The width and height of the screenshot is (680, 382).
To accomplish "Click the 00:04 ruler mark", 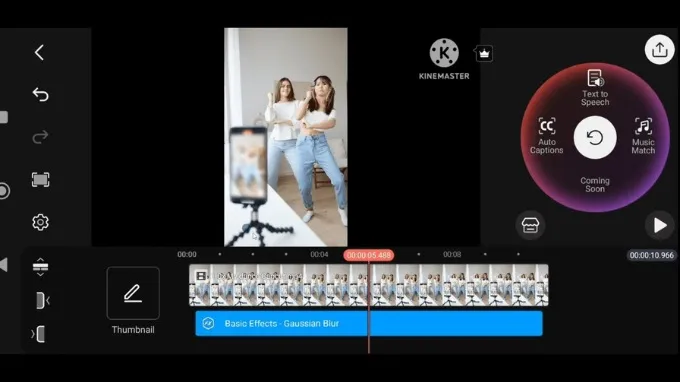I will click(x=319, y=255).
